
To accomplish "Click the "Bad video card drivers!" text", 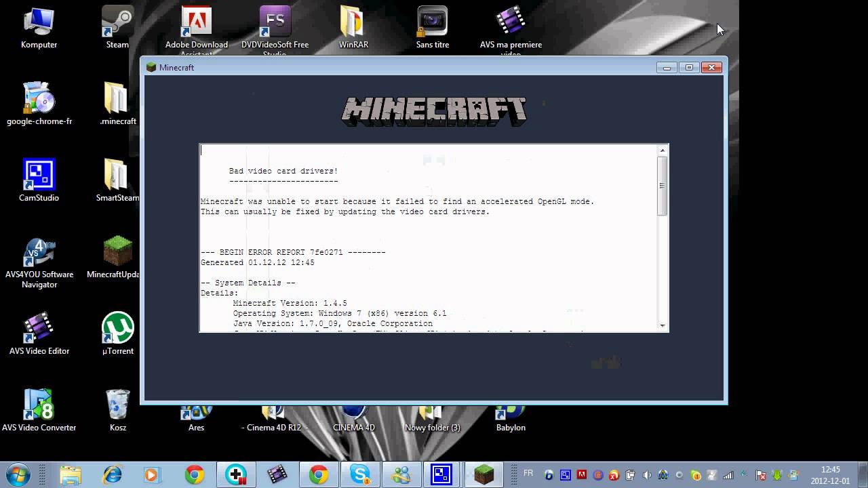I will pos(283,171).
